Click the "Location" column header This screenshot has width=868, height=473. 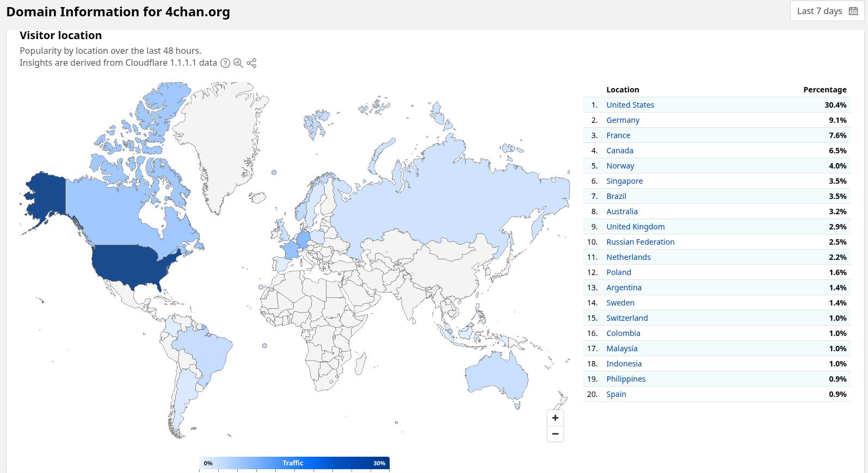(x=623, y=90)
